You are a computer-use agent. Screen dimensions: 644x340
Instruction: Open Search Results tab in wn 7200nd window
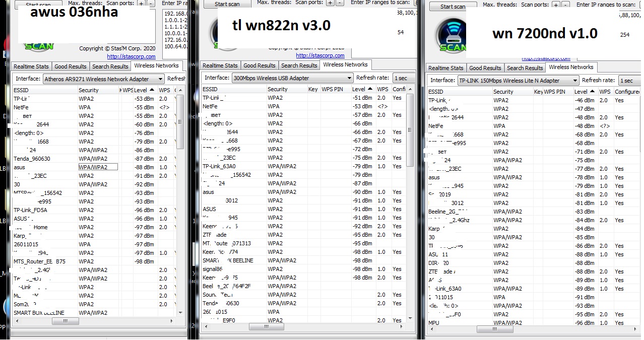(x=525, y=68)
